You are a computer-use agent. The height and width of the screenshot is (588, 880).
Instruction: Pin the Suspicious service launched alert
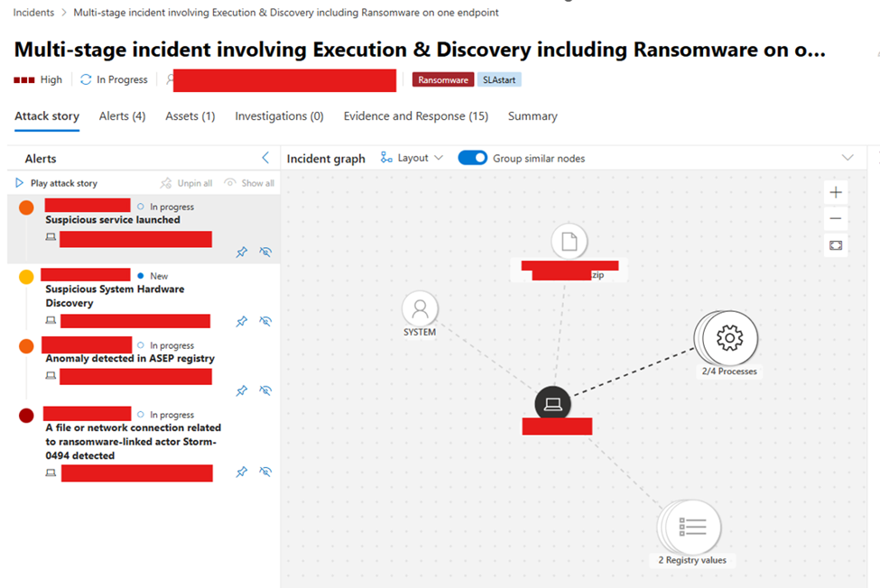242,253
